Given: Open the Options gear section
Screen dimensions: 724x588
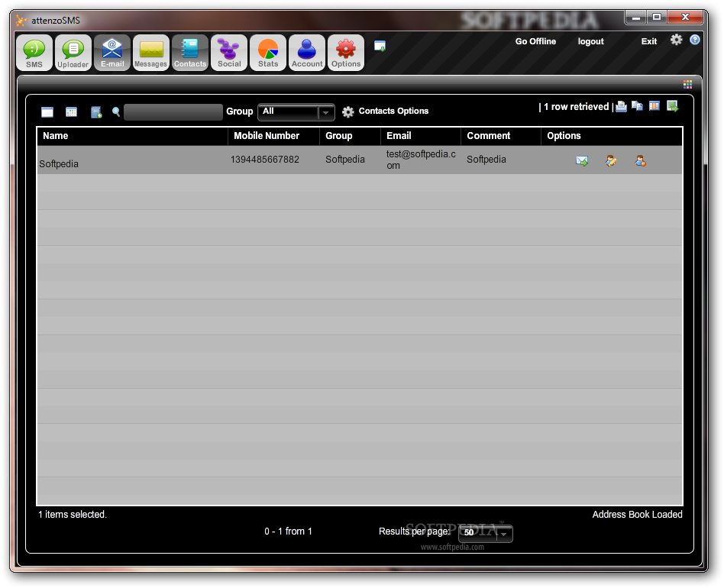Looking at the screenshot, I should 346,53.
